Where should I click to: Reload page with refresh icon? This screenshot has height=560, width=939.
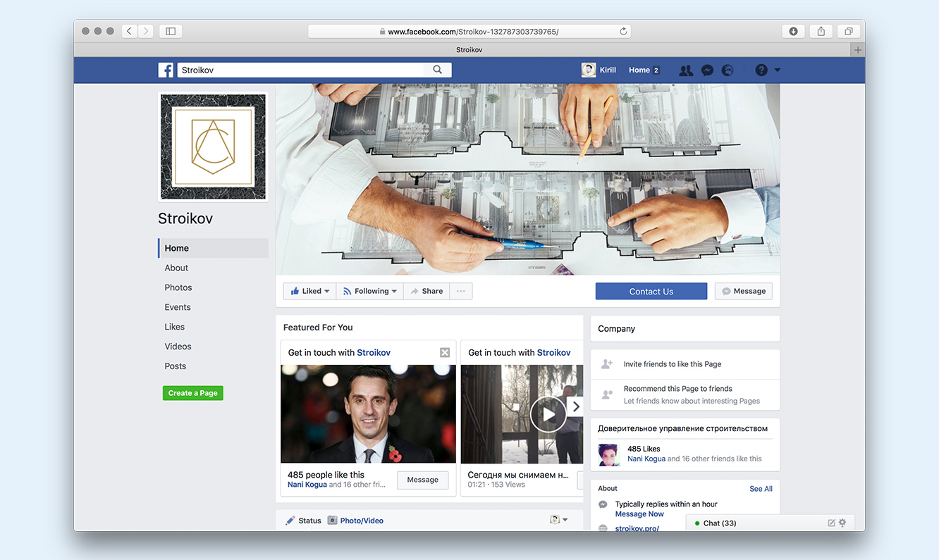point(623,32)
